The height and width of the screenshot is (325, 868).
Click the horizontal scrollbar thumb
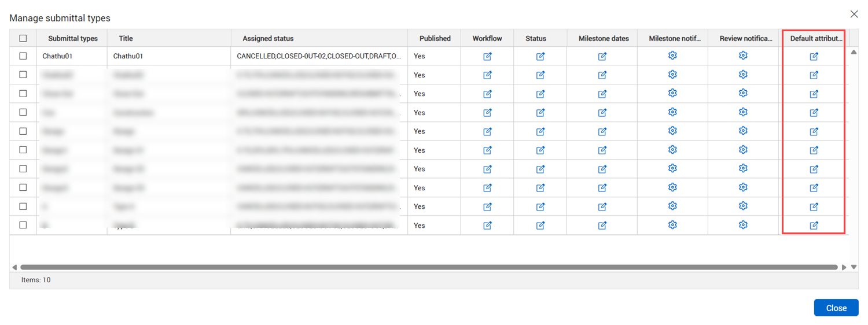tap(429, 267)
